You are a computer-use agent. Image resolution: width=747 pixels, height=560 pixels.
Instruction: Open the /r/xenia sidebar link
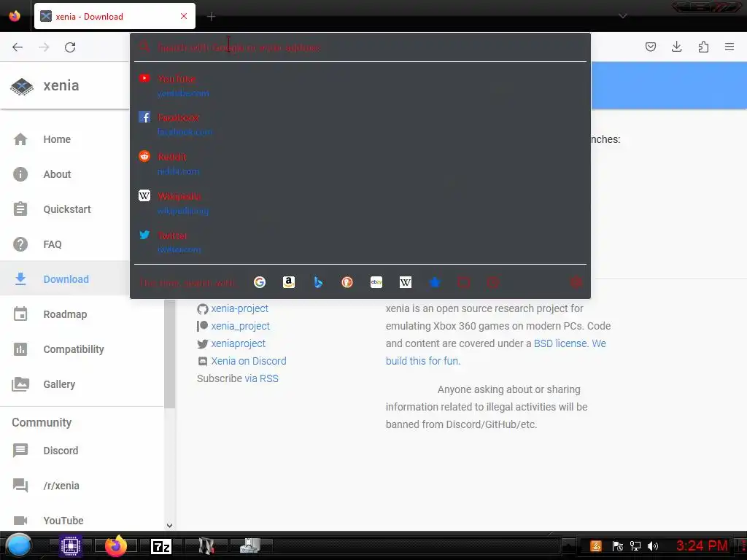(61, 486)
